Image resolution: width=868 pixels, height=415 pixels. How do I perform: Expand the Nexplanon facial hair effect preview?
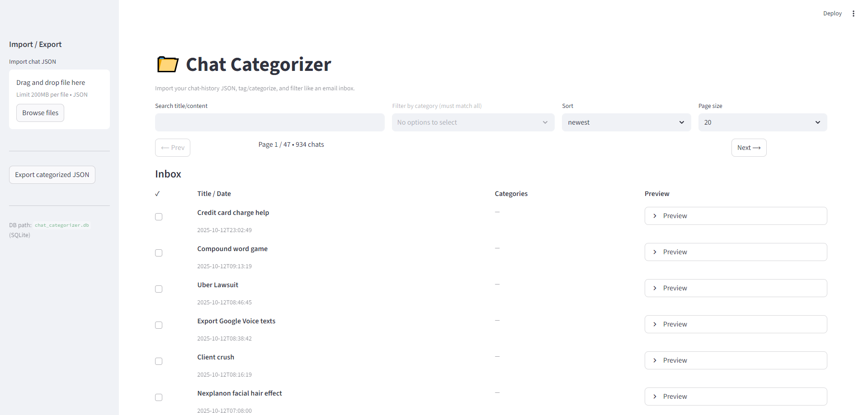click(x=735, y=396)
